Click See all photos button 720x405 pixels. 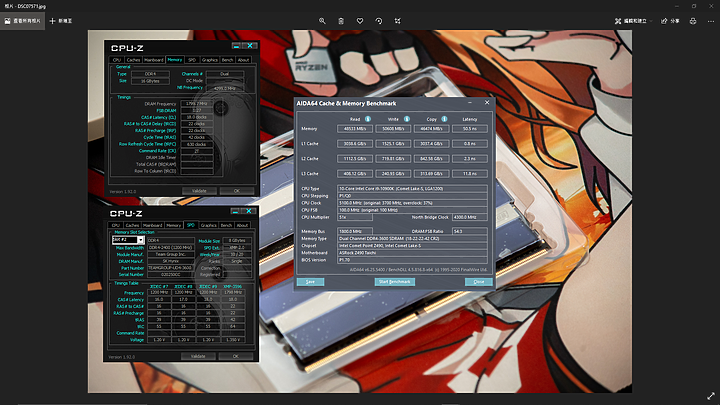pos(22,21)
